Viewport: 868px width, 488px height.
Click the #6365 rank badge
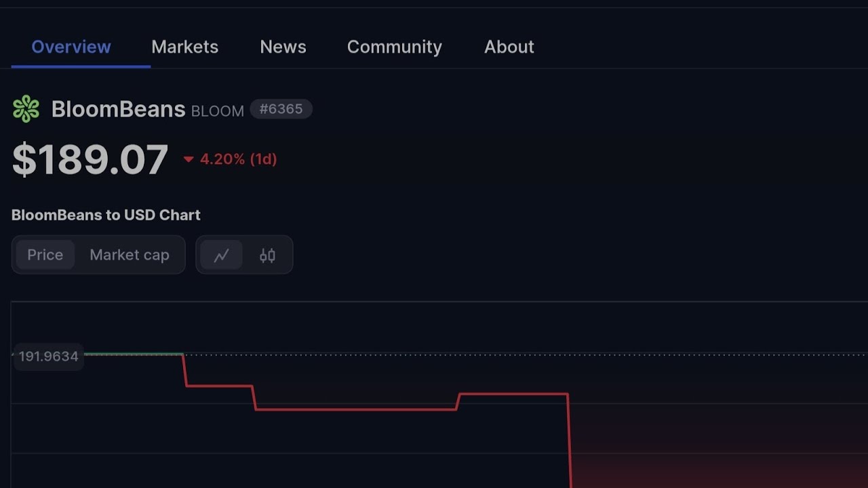(x=281, y=109)
